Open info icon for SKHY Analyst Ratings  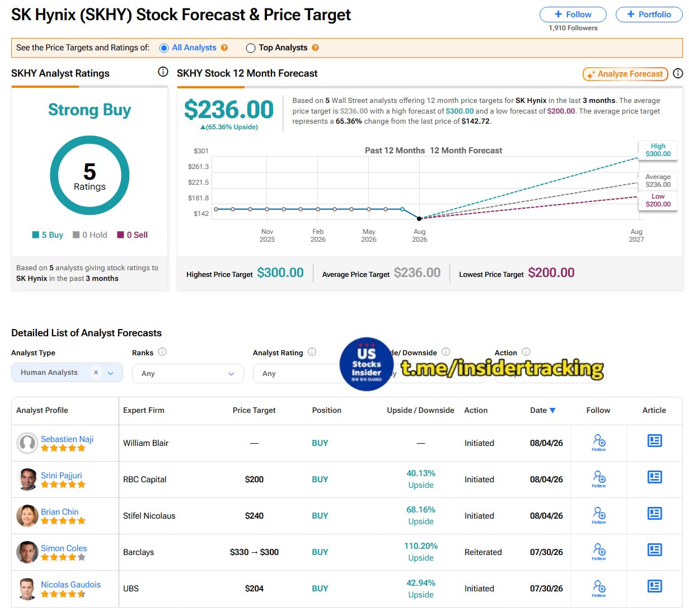coord(163,72)
